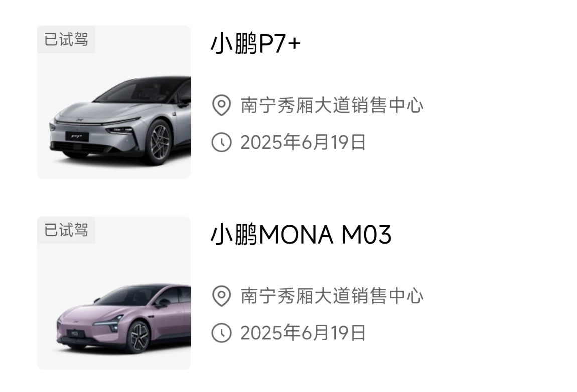
Task: Tap the front wheel of the silver P7+
Action: point(160,142)
